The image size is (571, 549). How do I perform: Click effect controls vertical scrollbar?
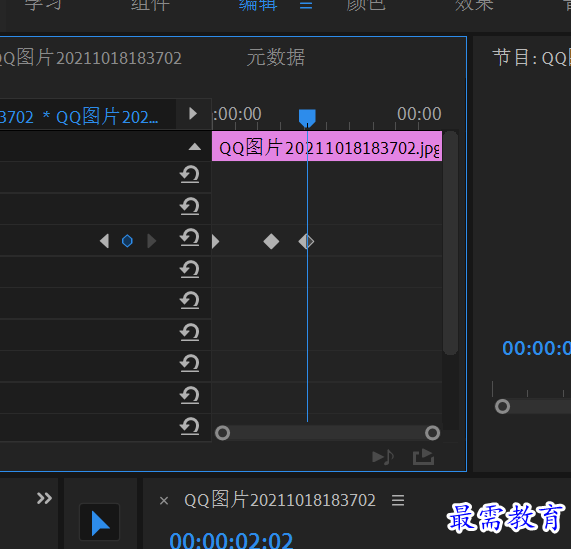[450, 243]
